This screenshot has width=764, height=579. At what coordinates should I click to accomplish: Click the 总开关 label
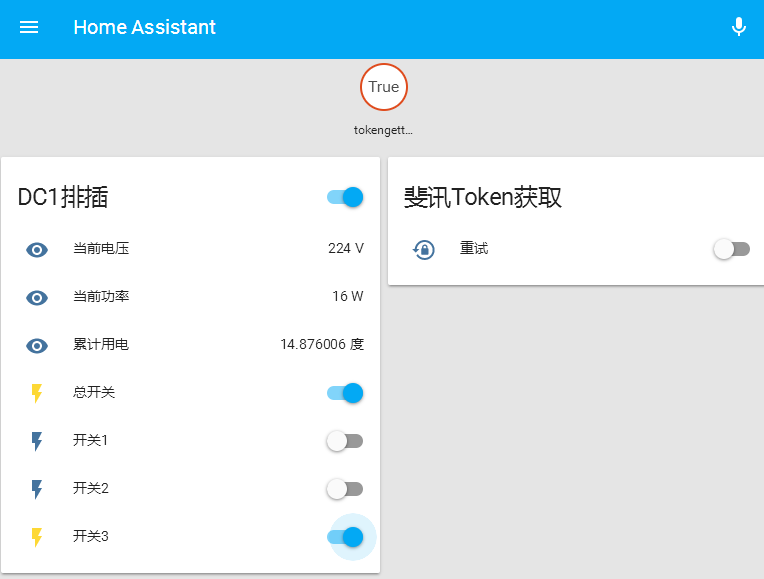(x=94, y=392)
